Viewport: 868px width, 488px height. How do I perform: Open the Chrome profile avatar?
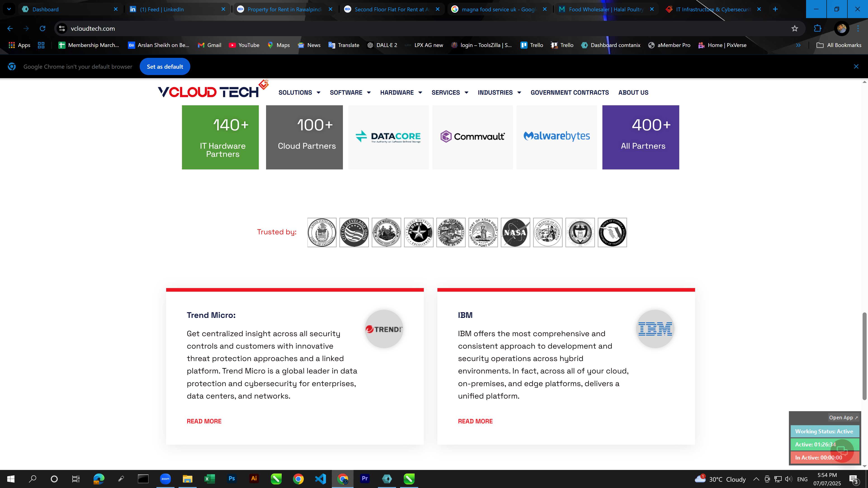(x=841, y=29)
